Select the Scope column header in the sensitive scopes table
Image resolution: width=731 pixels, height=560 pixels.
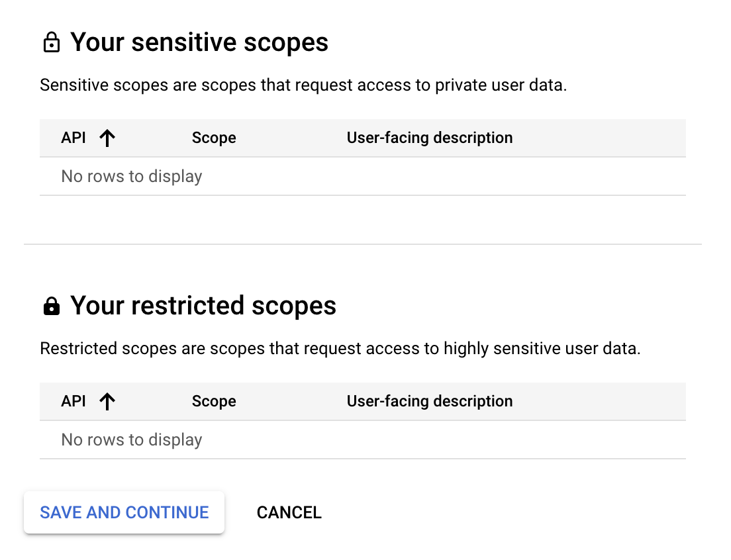214,138
